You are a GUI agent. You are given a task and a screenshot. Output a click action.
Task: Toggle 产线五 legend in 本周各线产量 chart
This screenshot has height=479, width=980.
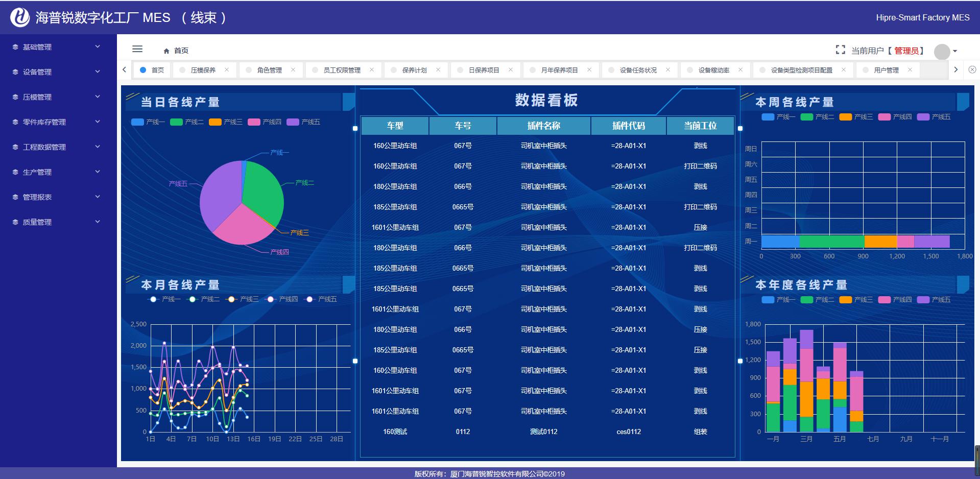pyautogui.click(x=933, y=117)
